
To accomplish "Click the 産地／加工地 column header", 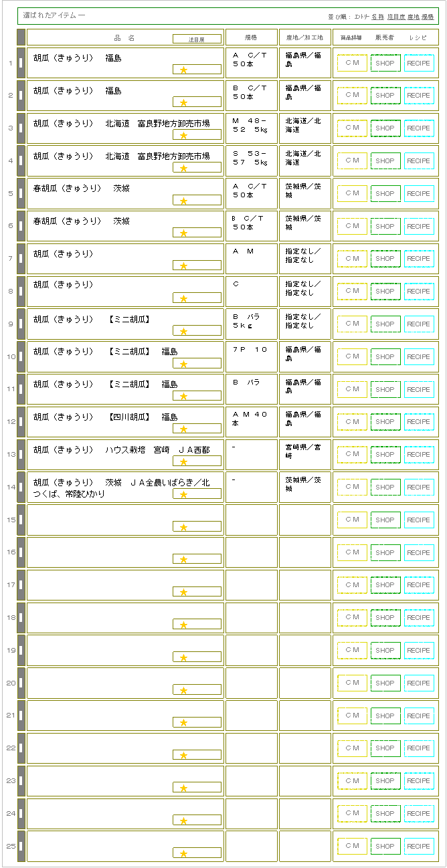I will pyautogui.click(x=304, y=37).
